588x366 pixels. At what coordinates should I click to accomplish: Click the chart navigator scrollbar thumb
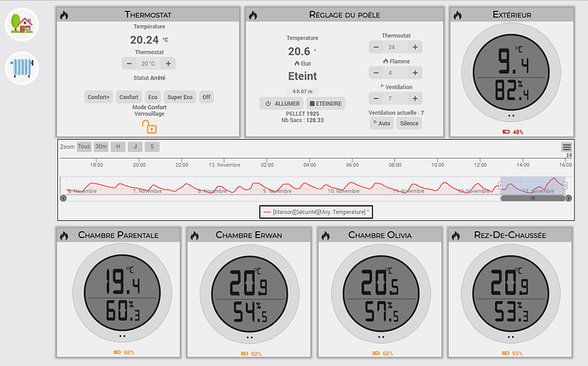click(x=533, y=198)
